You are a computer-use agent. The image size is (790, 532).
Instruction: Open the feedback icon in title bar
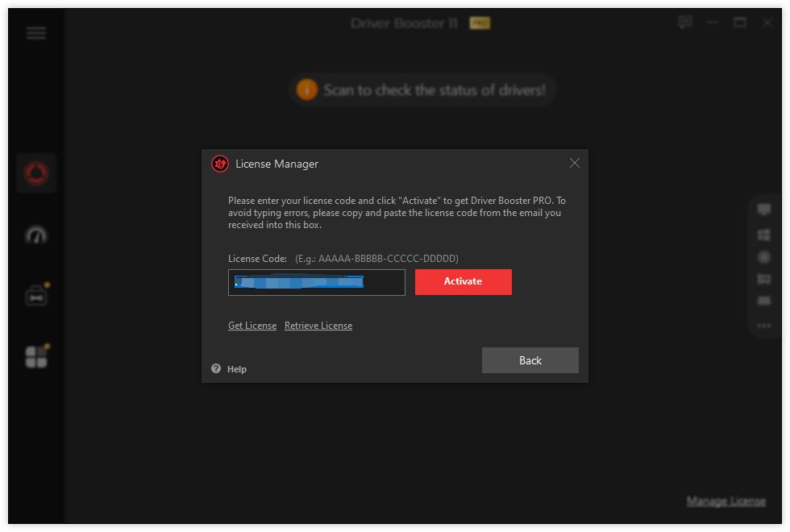[x=685, y=23]
